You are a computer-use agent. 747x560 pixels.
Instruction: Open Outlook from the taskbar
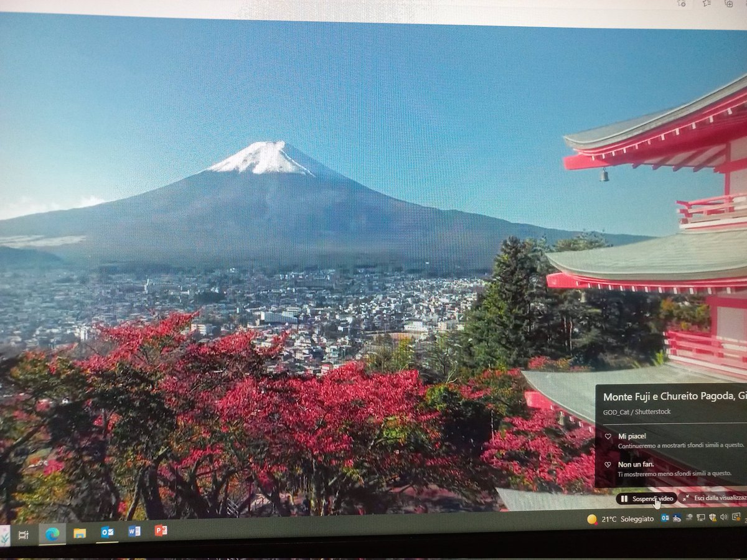[x=107, y=532]
